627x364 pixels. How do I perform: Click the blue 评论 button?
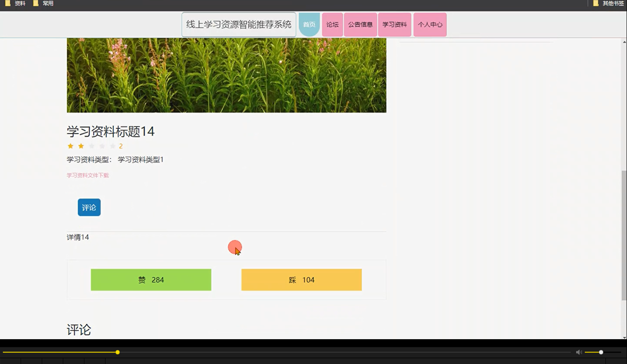[x=89, y=207]
